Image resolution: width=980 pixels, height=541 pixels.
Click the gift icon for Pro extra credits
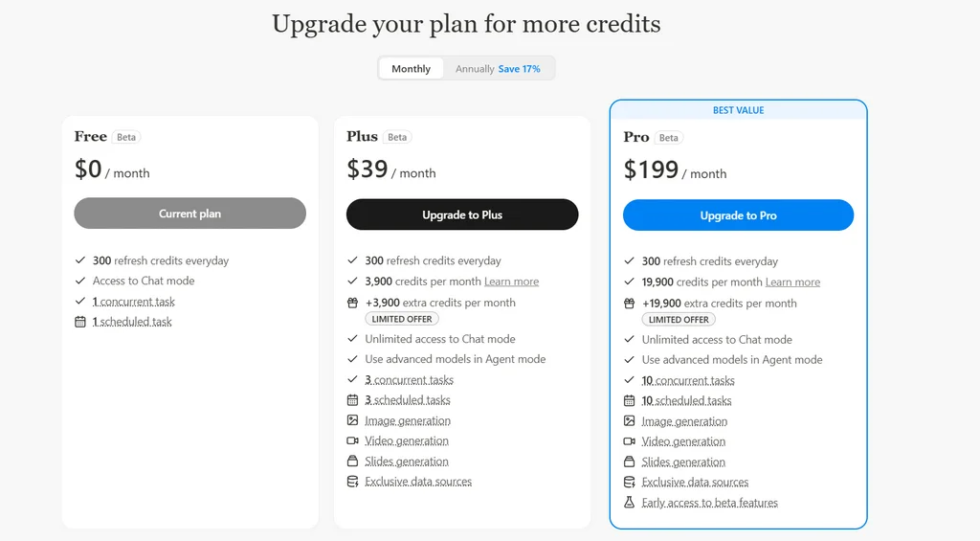[630, 303]
